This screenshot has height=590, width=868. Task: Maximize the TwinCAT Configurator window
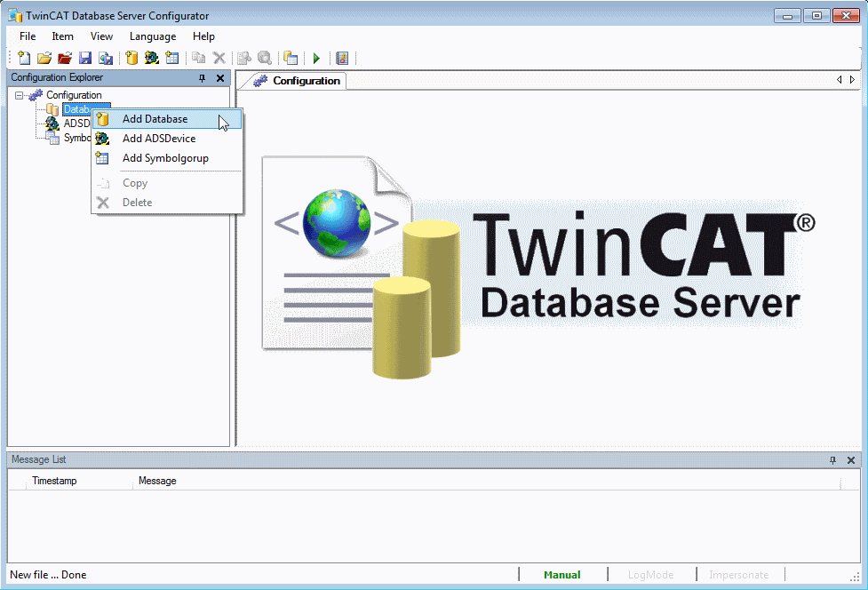click(816, 15)
